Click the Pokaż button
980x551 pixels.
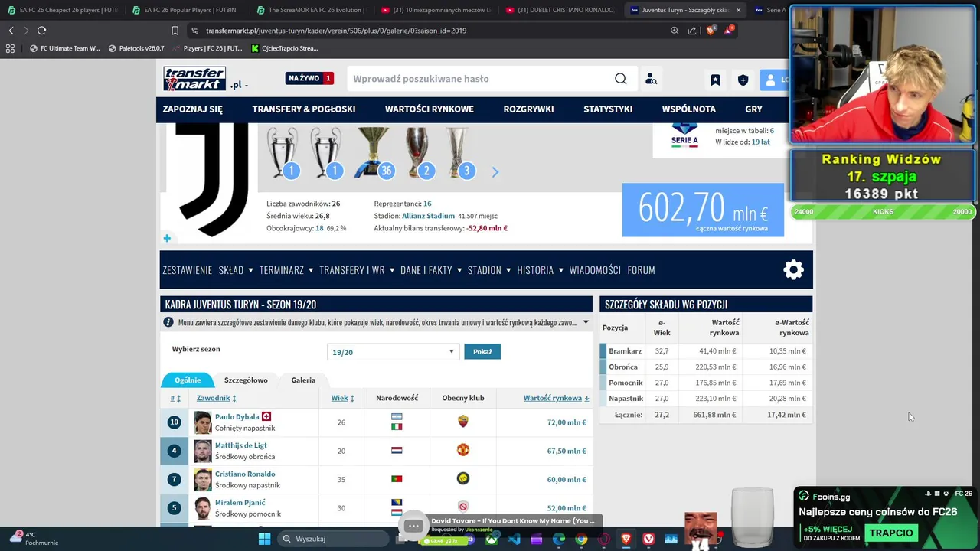coord(482,351)
